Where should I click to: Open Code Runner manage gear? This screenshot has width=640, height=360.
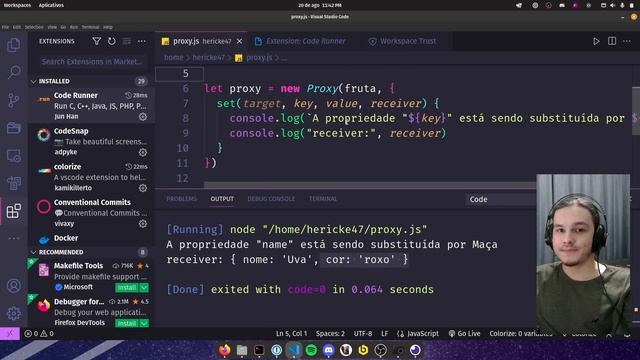(142, 117)
